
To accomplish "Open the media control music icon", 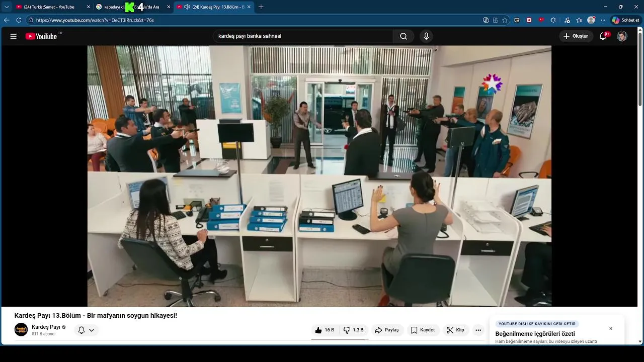I will [x=567, y=20].
